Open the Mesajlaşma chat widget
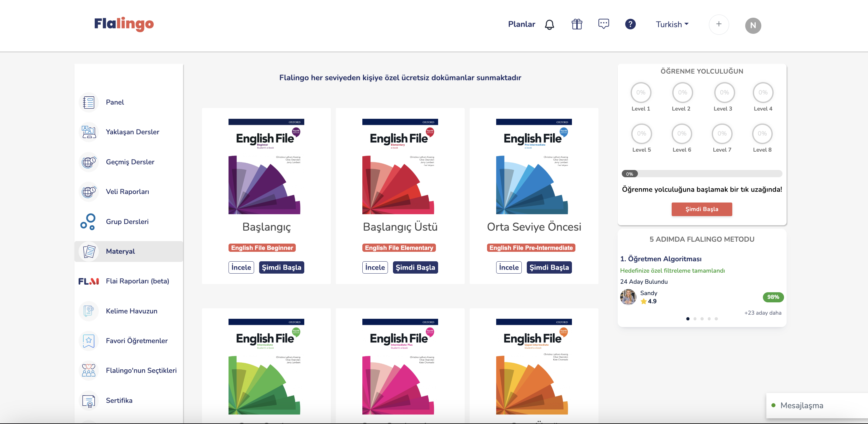The image size is (868, 424). (x=817, y=405)
